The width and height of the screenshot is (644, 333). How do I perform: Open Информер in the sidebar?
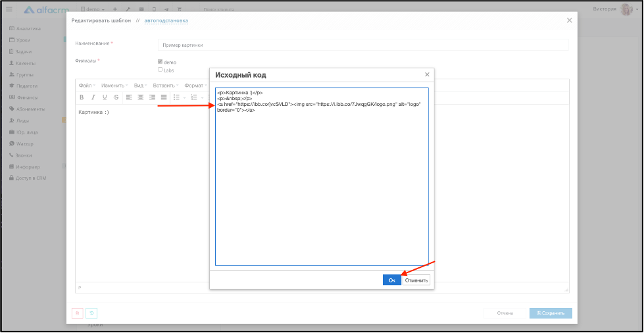point(24,167)
